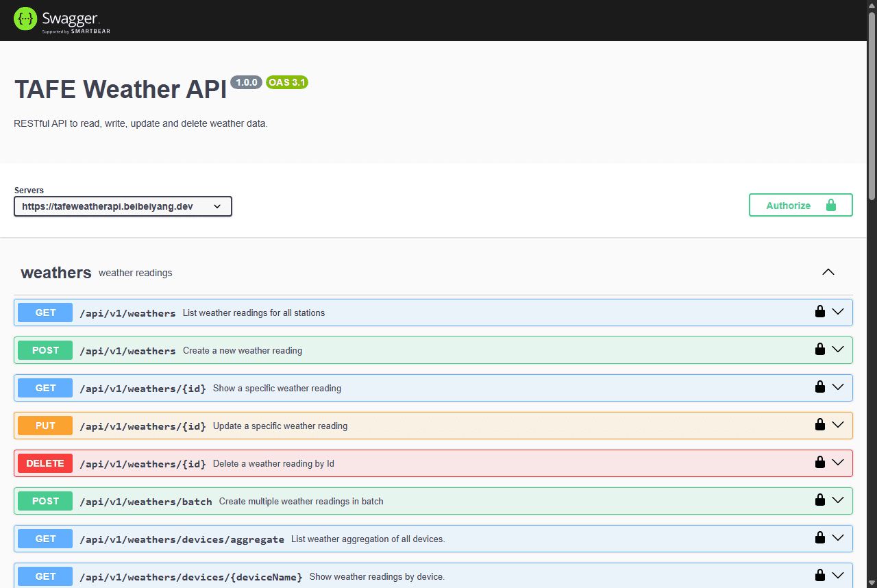Click lock icon on Create a new weather reading
Viewport: 877px width, 588px height.
[819, 350]
